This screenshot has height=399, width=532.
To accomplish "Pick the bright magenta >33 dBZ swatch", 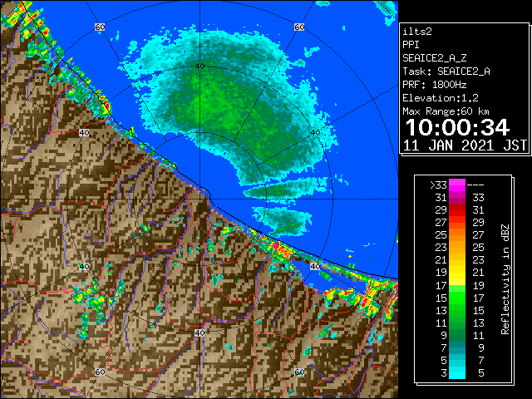I will pos(457,185).
